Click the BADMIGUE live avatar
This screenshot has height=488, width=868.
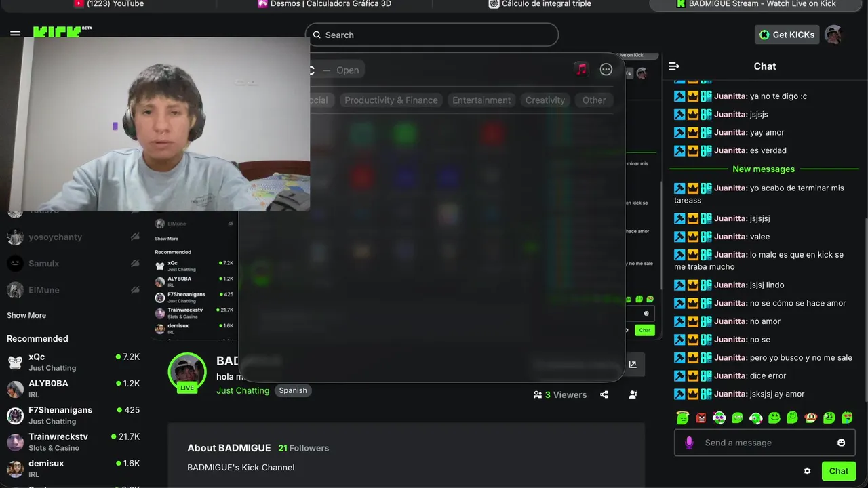coord(187,371)
